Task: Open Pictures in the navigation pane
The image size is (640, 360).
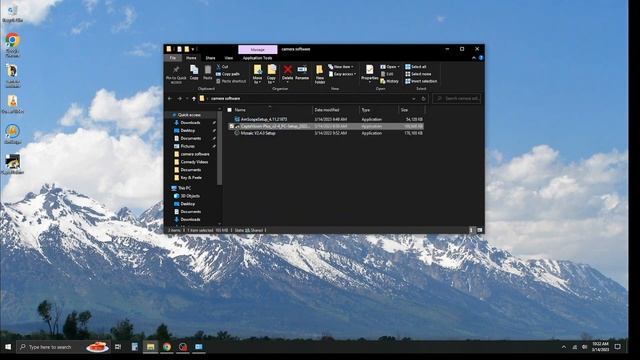Action: (x=187, y=146)
